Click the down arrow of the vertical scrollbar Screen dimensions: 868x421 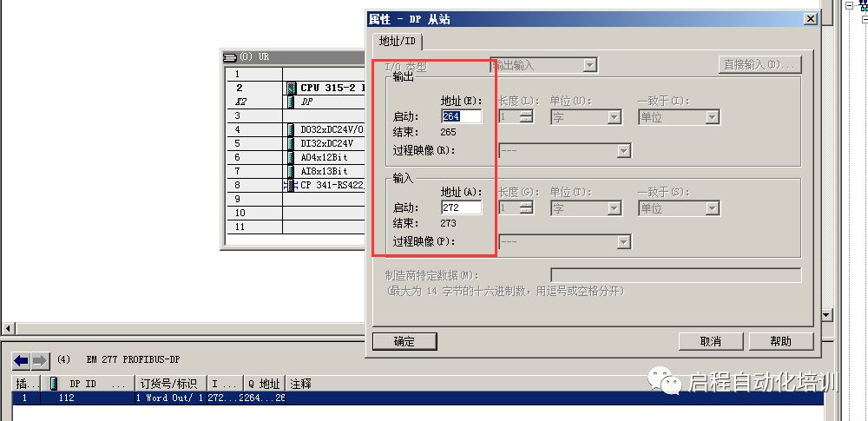click(826, 315)
